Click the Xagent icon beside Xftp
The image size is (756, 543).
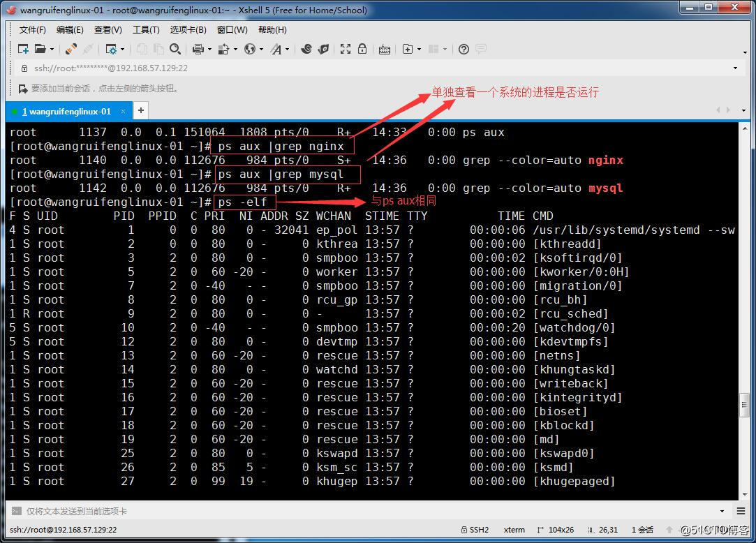click(323, 49)
